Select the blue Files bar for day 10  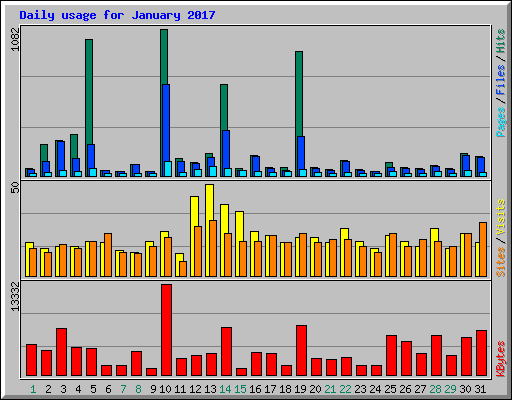(166, 123)
